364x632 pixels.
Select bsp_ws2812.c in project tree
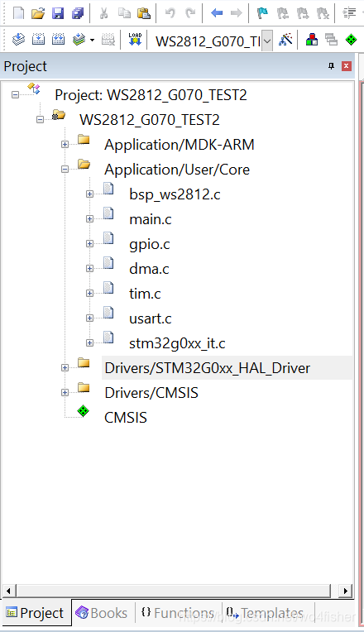pos(175,194)
